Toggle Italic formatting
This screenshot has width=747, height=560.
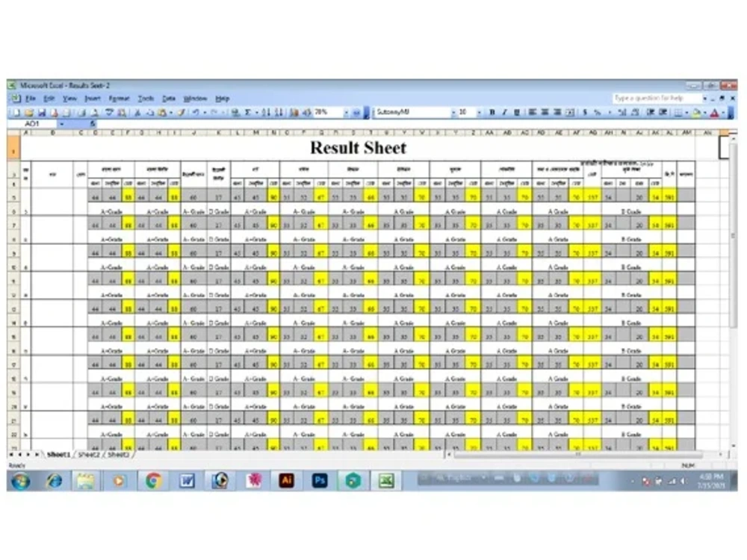coord(504,113)
